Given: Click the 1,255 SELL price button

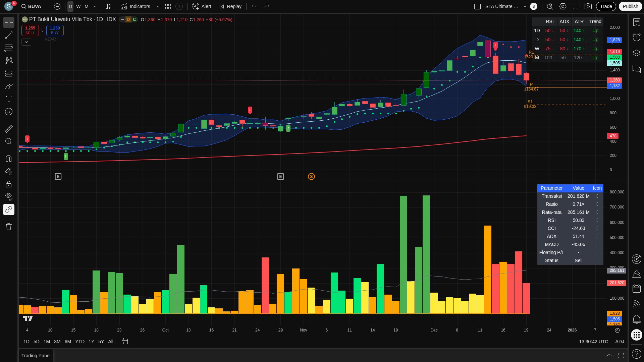Looking at the screenshot, I should coord(30,31).
